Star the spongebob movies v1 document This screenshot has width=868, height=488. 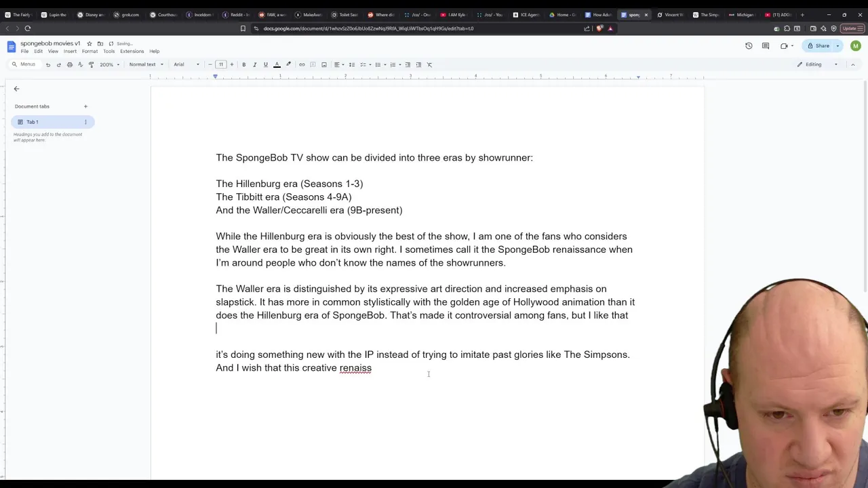click(89, 43)
